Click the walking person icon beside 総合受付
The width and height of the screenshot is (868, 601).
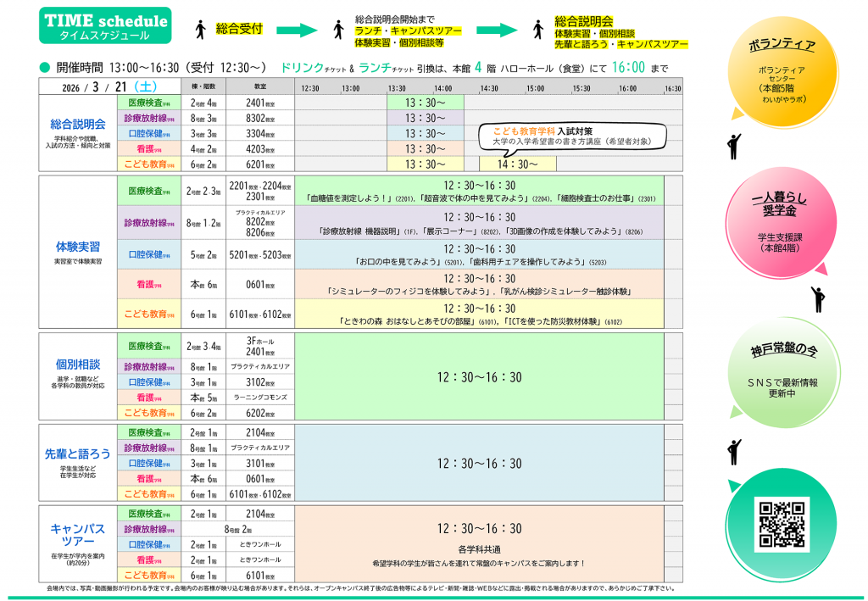point(201,30)
